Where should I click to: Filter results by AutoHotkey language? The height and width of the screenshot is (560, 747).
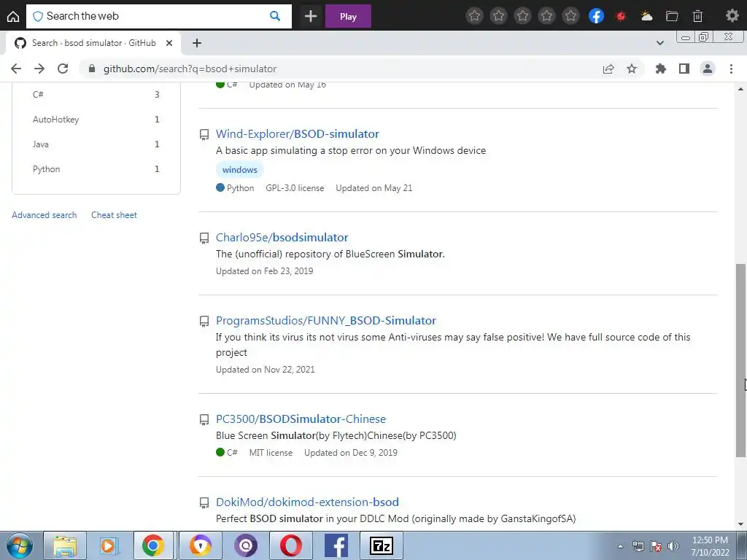click(96, 119)
